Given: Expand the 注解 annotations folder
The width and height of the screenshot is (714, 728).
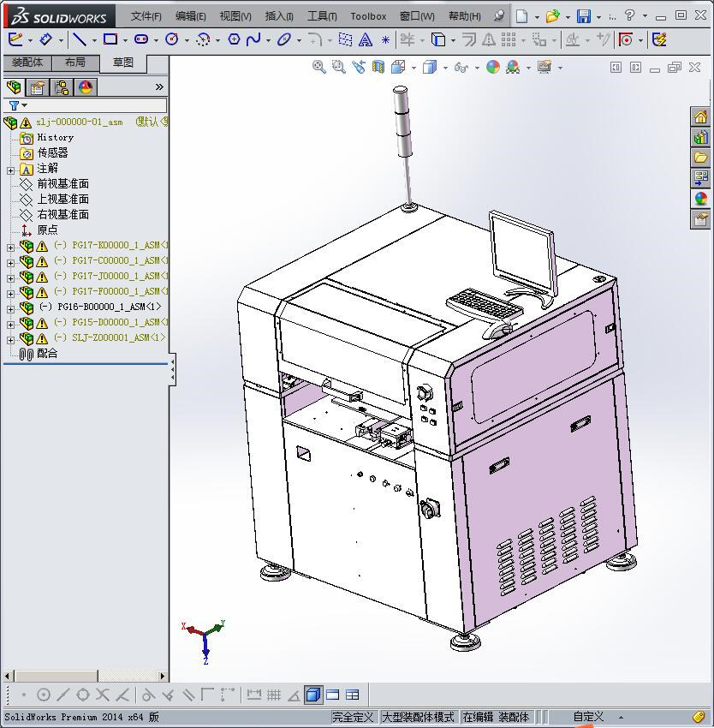Looking at the screenshot, I should 10,170.
